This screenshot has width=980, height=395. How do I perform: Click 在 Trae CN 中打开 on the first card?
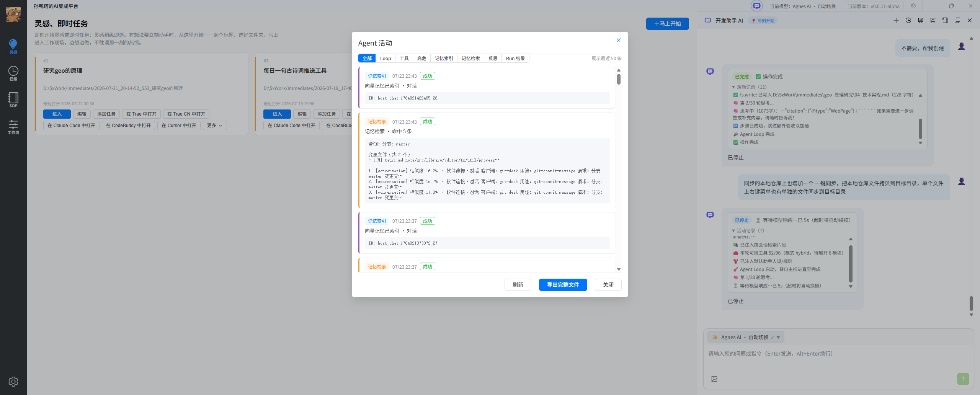[186, 114]
